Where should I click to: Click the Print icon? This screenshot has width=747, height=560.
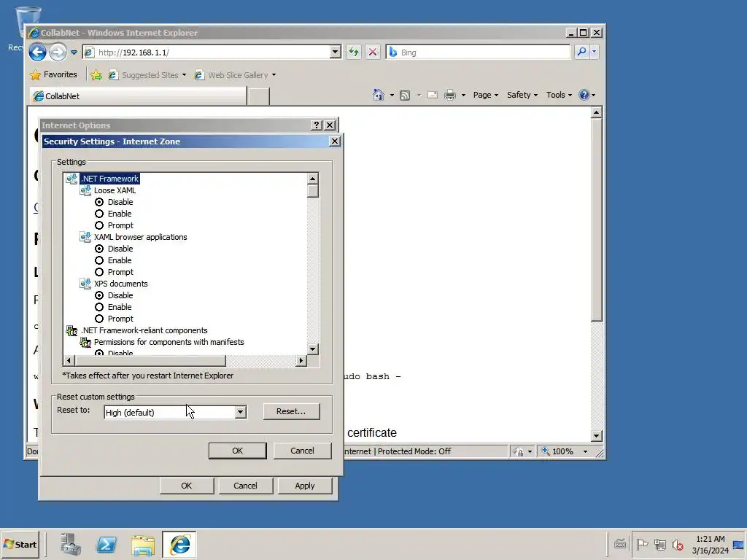pos(450,95)
